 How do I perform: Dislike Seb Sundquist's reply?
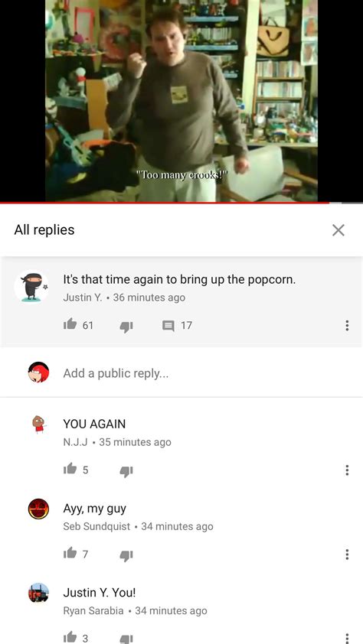126,555
